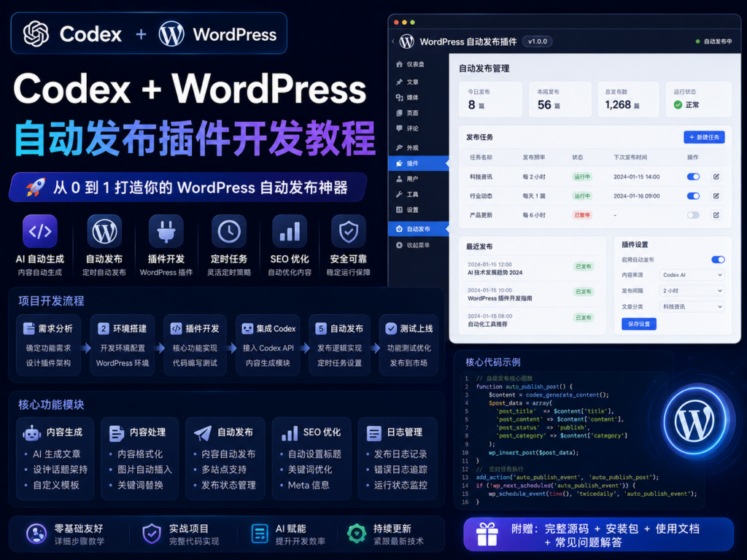Click recent post '自动化工具推荐'
This screenshot has width=747, height=560.
click(x=487, y=324)
